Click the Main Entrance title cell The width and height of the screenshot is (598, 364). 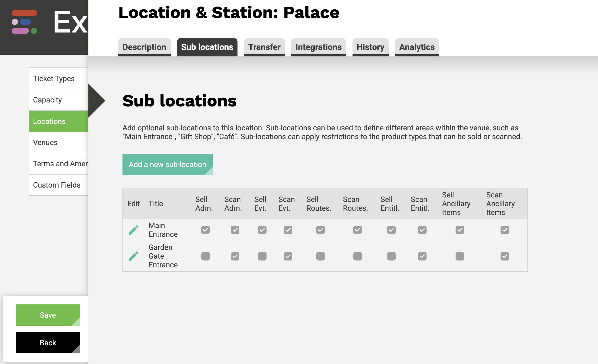point(163,230)
